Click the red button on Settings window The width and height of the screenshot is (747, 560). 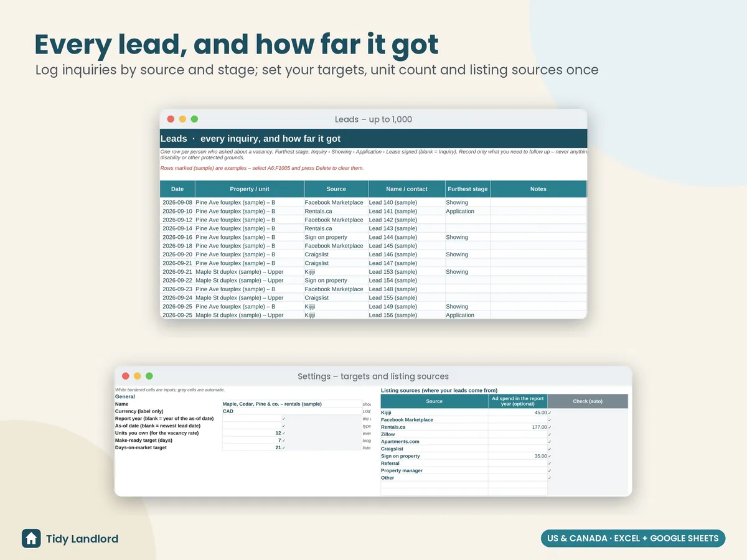(125, 376)
